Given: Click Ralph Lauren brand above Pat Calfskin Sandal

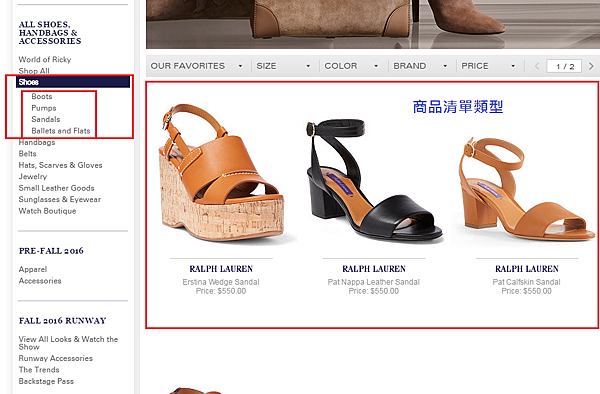Looking at the screenshot, I should click(x=527, y=269).
